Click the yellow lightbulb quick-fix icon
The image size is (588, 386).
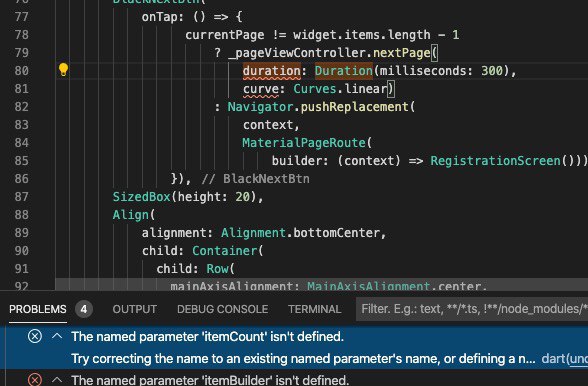[x=63, y=70]
